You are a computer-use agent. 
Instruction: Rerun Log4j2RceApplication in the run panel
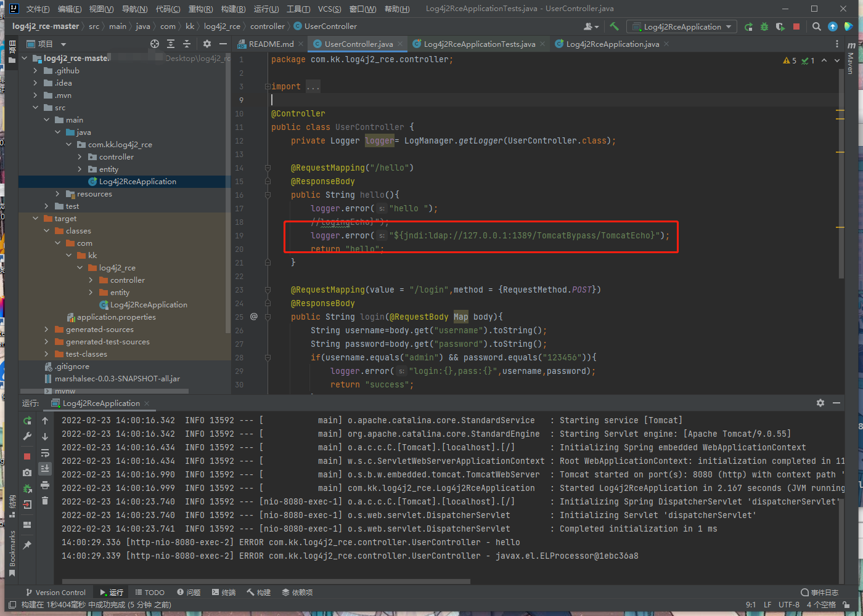click(27, 421)
